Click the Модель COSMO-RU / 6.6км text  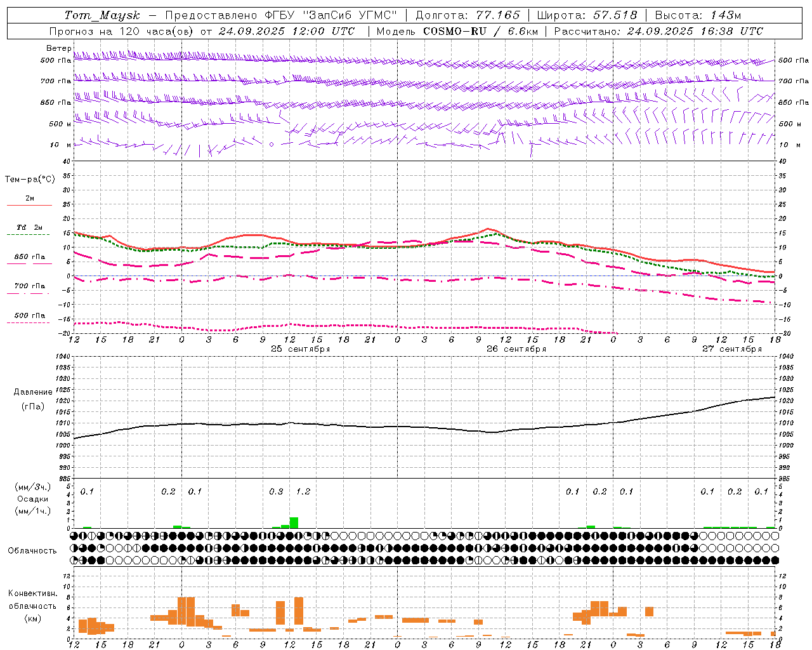click(x=457, y=31)
